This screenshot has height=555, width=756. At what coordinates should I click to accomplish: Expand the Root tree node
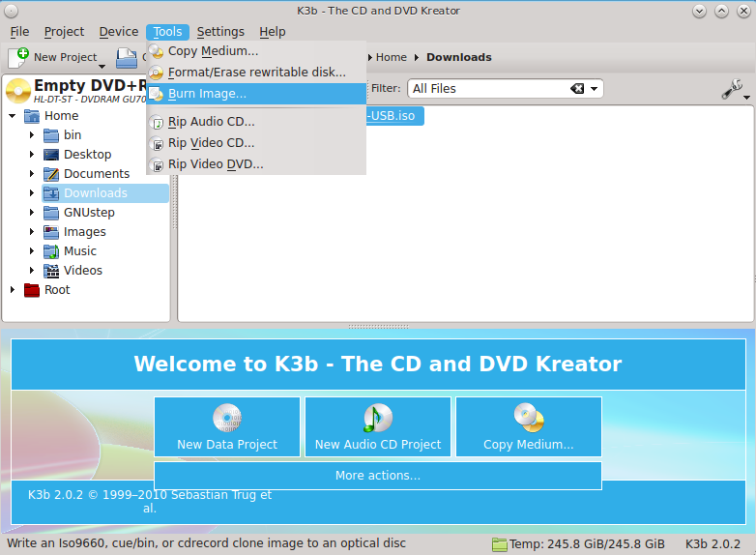[13, 290]
